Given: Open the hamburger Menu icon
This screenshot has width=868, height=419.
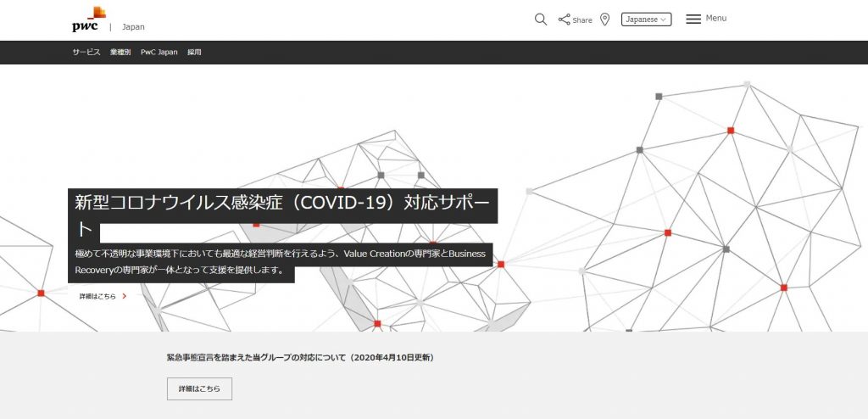Looking at the screenshot, I should point(693,19).
